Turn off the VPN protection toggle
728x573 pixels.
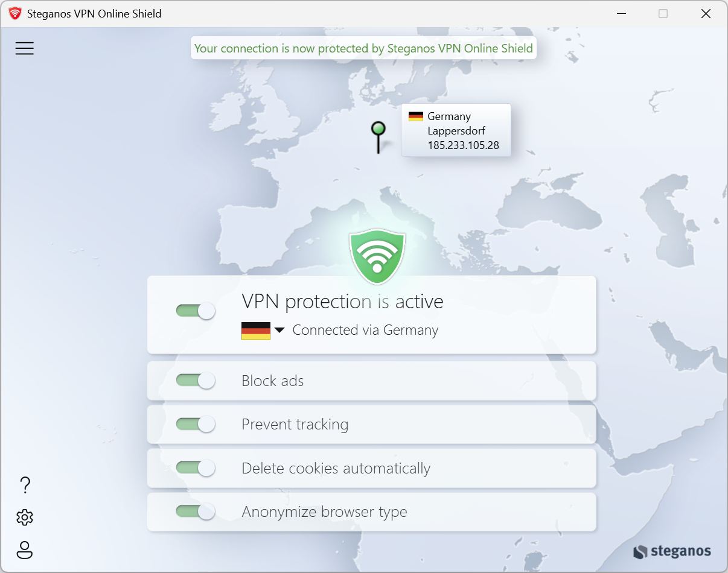click(x=196, y=311)
